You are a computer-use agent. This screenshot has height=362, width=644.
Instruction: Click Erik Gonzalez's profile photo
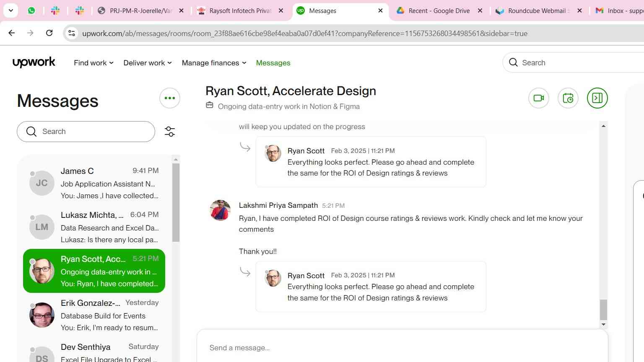pyautogui.click(x=42, y=315)
